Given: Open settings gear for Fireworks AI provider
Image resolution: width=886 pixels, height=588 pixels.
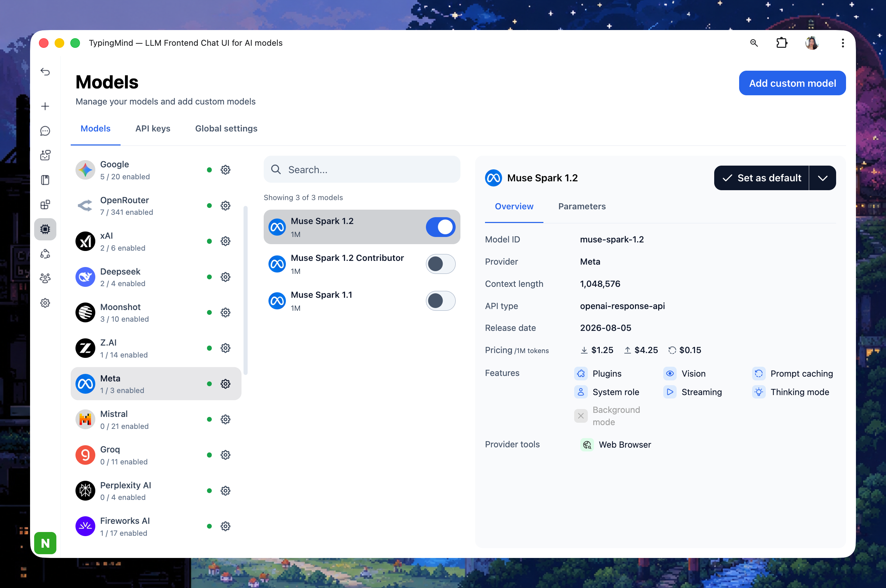Looking at the screenshot, I should 225,526.
